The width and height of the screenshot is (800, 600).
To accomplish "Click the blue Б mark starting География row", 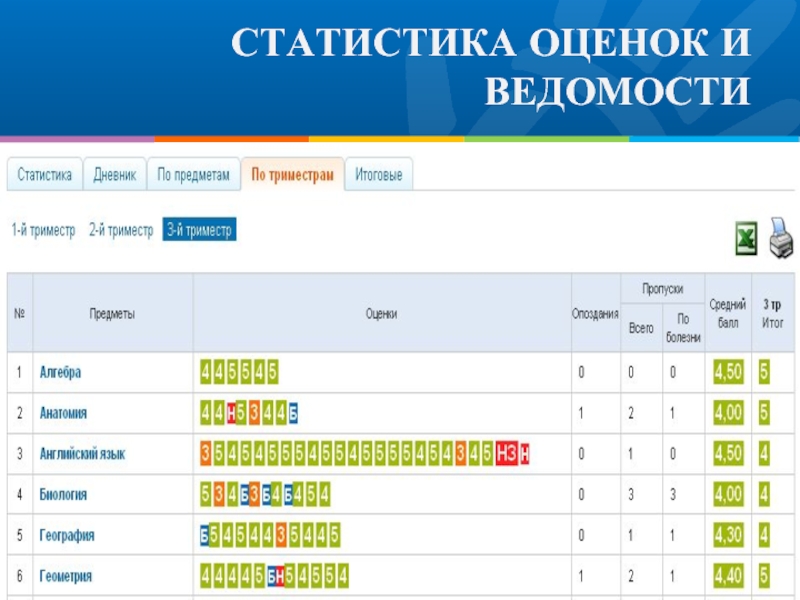I will click(x=204, y=536).
